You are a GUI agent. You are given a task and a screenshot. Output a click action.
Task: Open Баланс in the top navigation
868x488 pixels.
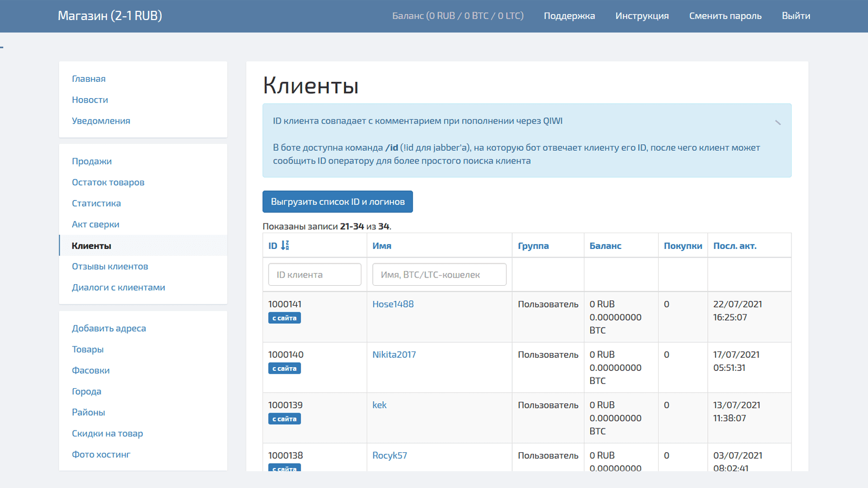[458, 16]
